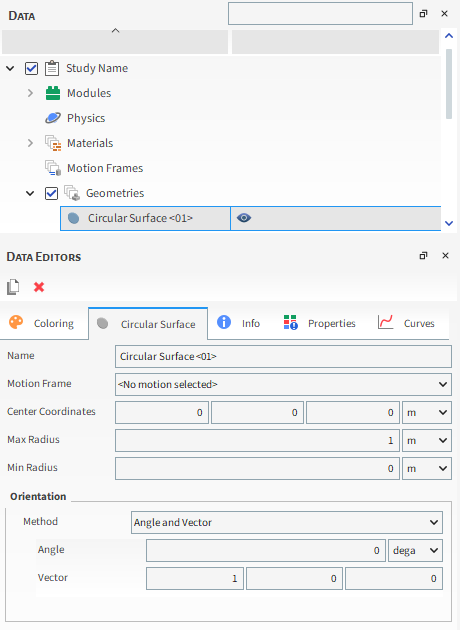This screenshot has width=460, height=630.
Task: Click the Materials stack icon
Action: [x=53, y=143]
